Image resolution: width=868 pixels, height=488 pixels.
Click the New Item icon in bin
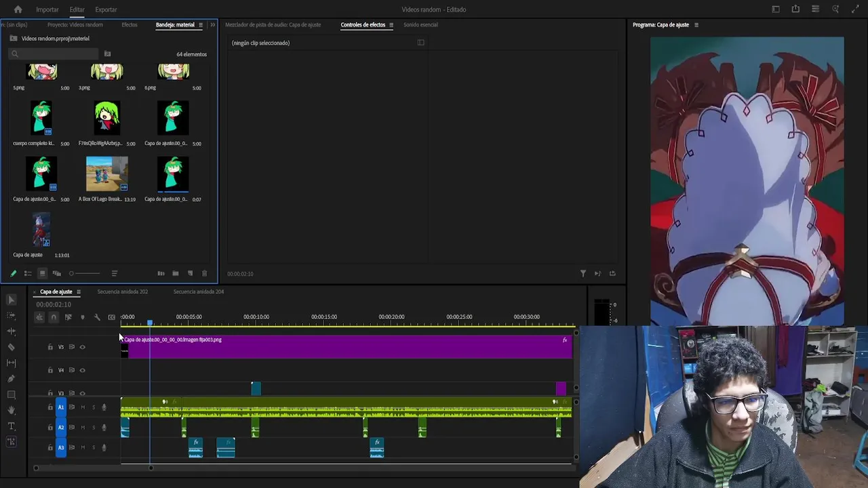[x=190, y=274]
